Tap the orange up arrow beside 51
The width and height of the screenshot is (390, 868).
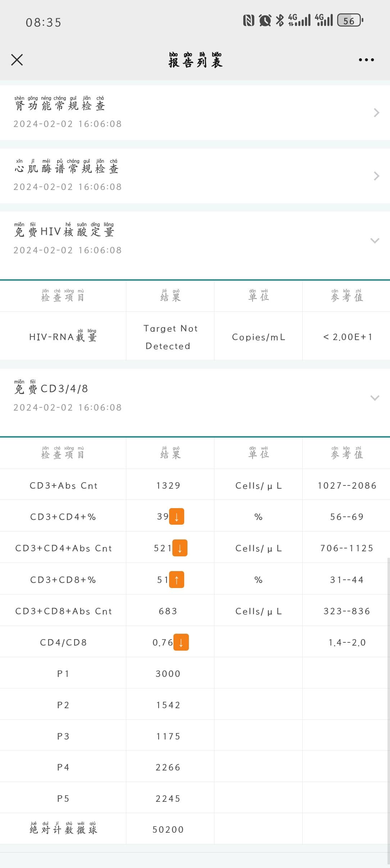pyautogui.click(x=177, y=580)
